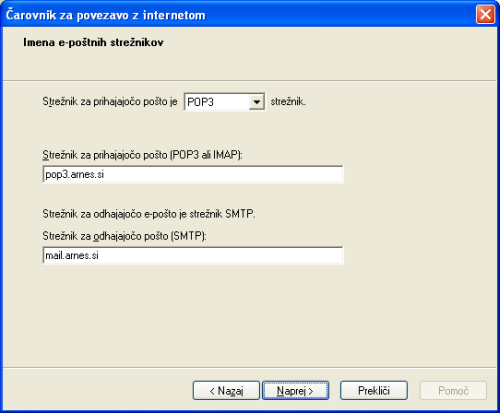Screen dimensions: 500x413
Task: Close the wizard with the red X
Action: pyautogui.click(x=485, y=15)
